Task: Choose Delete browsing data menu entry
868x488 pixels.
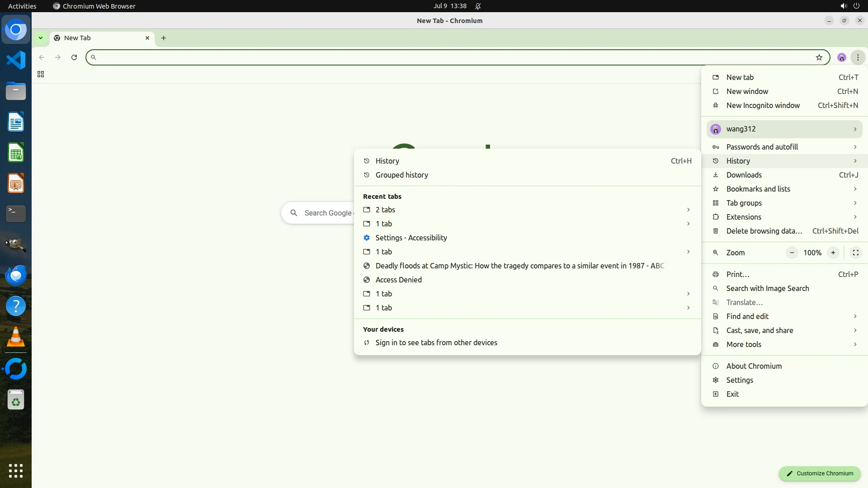Action: point(764,231)
